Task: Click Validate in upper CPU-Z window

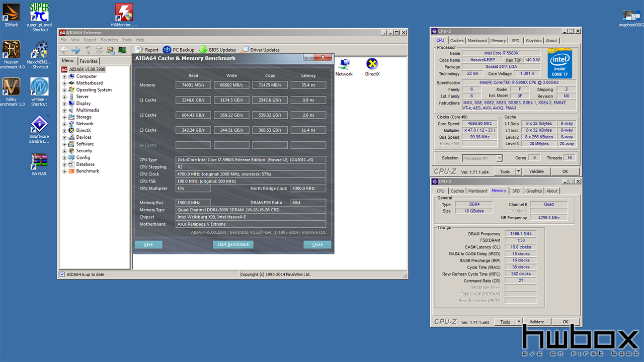Action: (536, 171)
